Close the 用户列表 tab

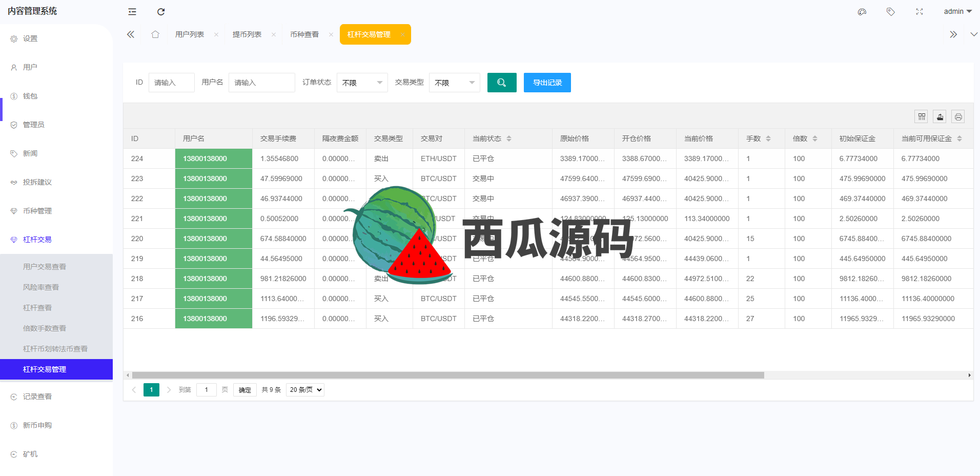pos(216,34)
